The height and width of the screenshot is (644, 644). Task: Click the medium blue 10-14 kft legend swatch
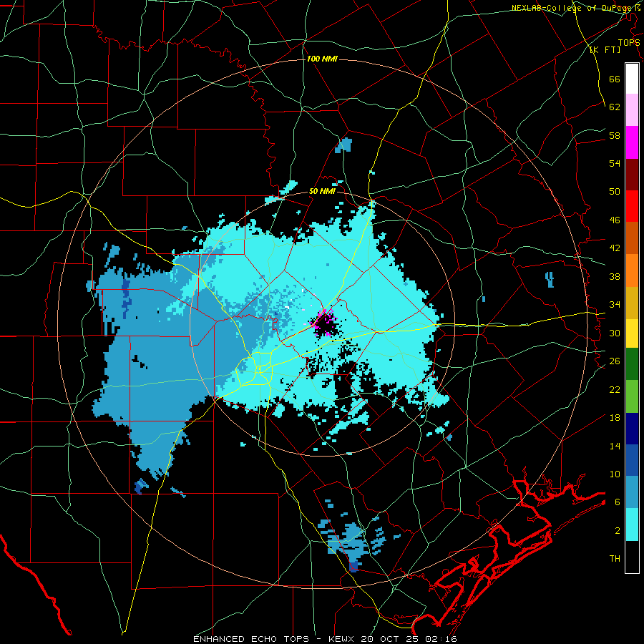[x=632, y=460]
